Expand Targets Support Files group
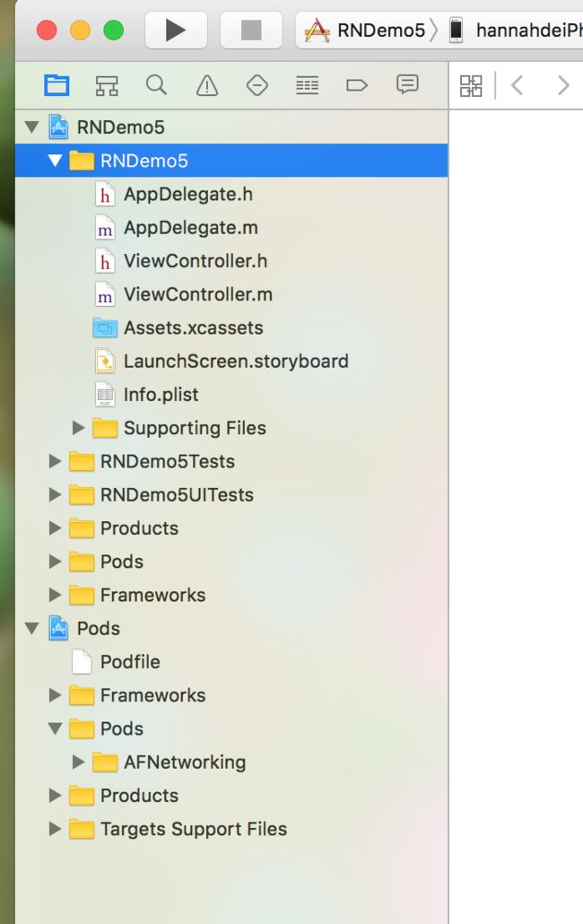This screenshot has width=583, height=924. [x=55, y=829]
